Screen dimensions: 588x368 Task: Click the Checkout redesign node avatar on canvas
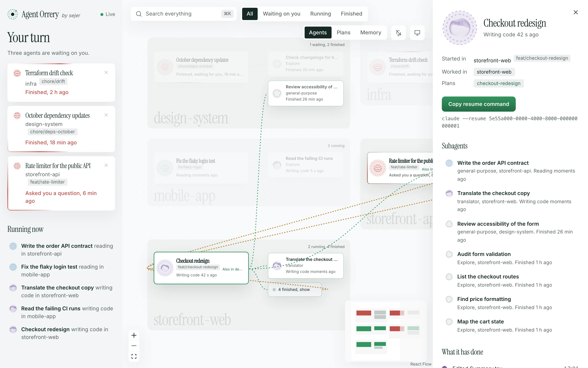click(x=165, y=268)
